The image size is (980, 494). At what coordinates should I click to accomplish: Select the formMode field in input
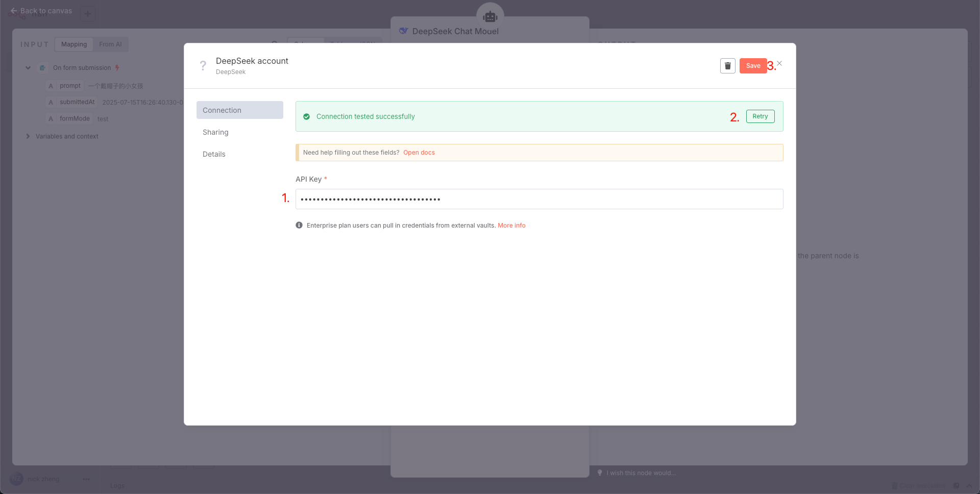75,118
